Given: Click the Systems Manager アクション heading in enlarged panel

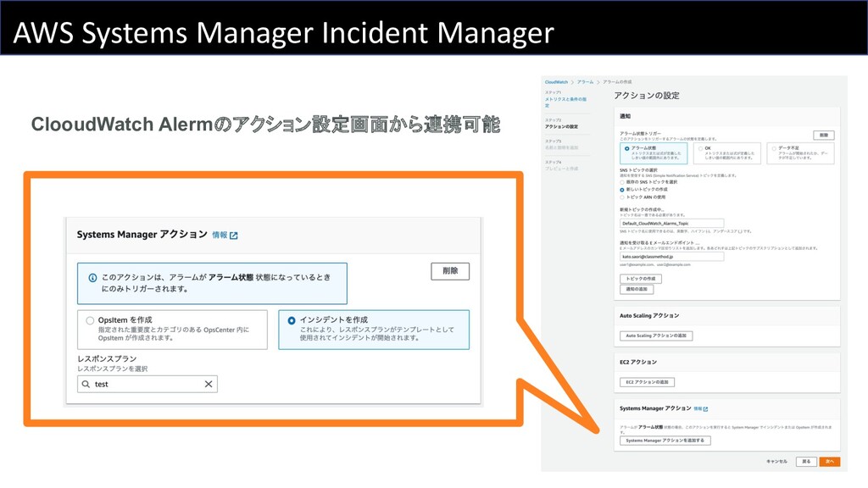Looking at the screenshot, I should pyautogui.click(x=142, y=235).
